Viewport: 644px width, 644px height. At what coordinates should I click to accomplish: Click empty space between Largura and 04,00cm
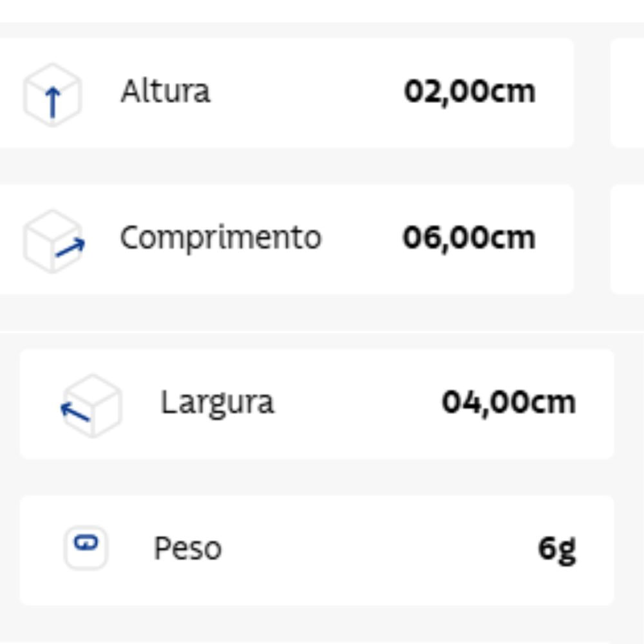tap(357, 403)
